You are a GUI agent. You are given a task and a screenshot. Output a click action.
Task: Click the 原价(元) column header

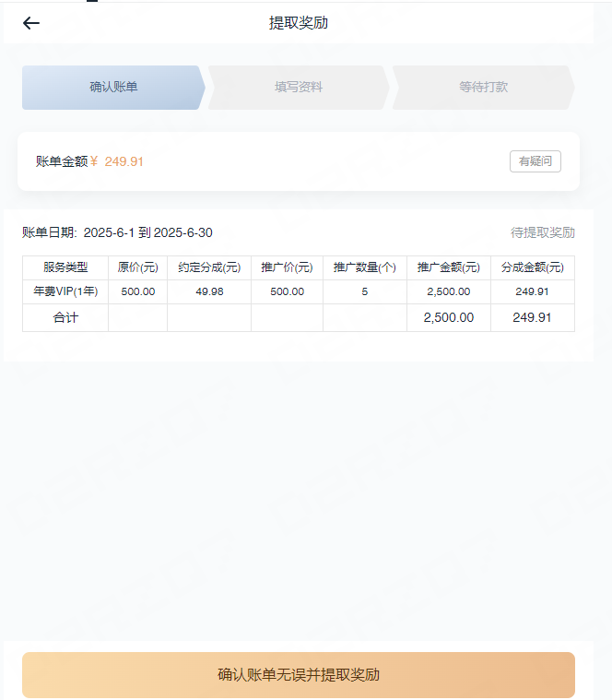[137, 267]
